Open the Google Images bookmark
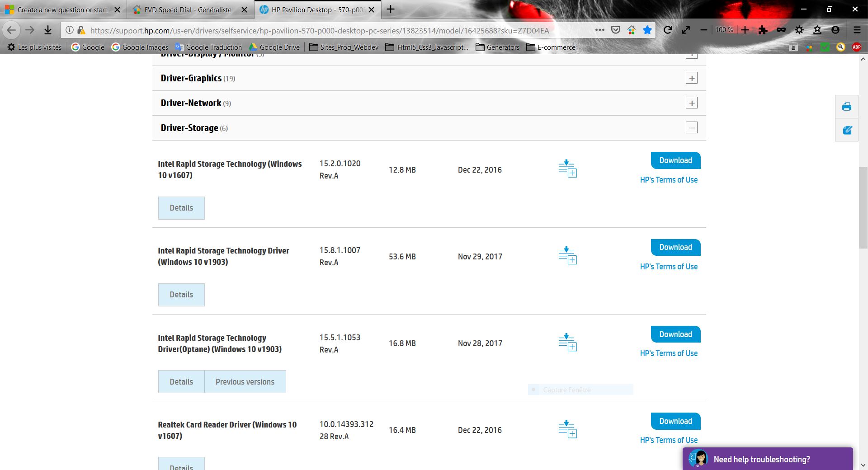 point(140,47)
